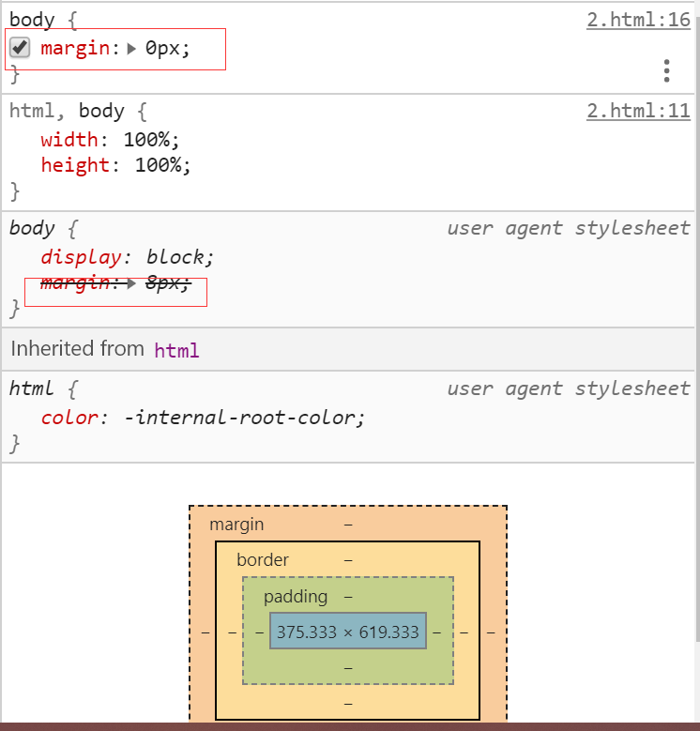
Task: Edit the bottom padding dash value
Action: [x=348, y=668]
